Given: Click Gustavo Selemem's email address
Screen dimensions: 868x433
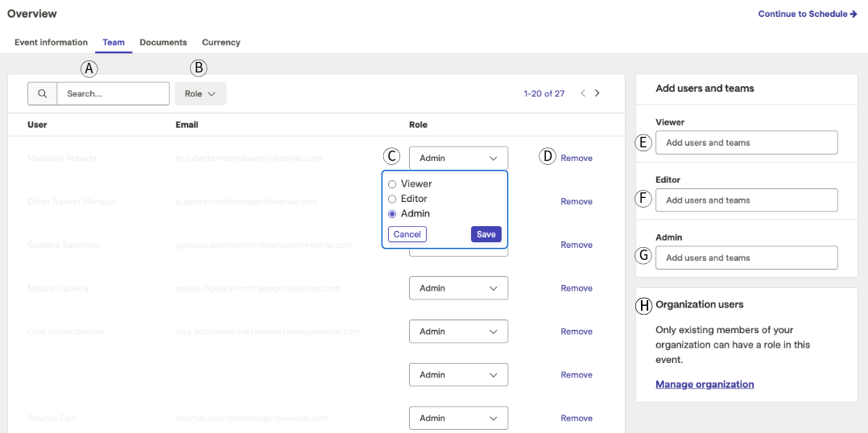Looking at the screenshot, I should [264, 245].
